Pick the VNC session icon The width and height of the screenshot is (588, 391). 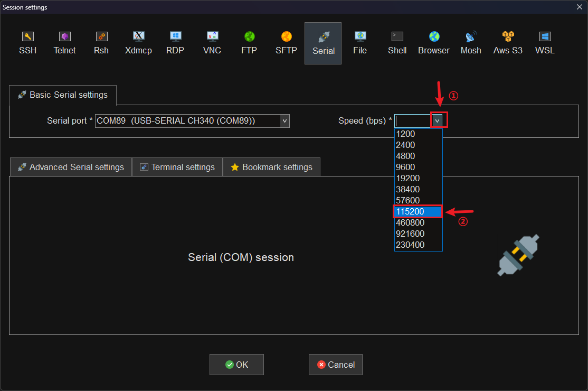pyautogui.click(x=212, y=42)
